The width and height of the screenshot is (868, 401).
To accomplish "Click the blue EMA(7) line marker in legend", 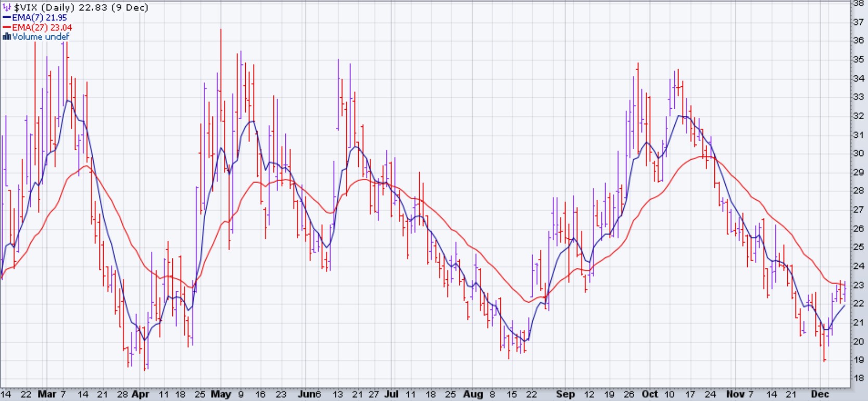I will (x=7, y=18).
